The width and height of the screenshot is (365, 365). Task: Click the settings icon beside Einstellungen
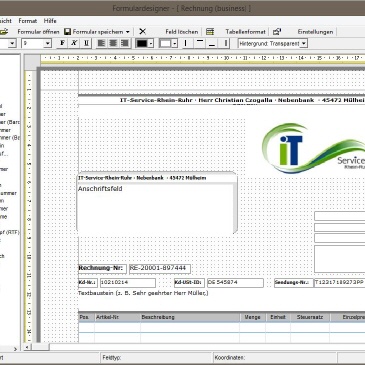(x=277, y=32)
